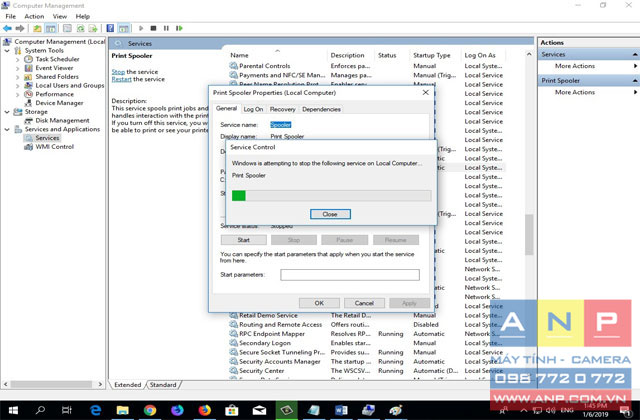The height and width of the screenshot is (420, 640).
Task: Collapse Print Spooler section in Actions pane
Action: (x=635, y=81)
